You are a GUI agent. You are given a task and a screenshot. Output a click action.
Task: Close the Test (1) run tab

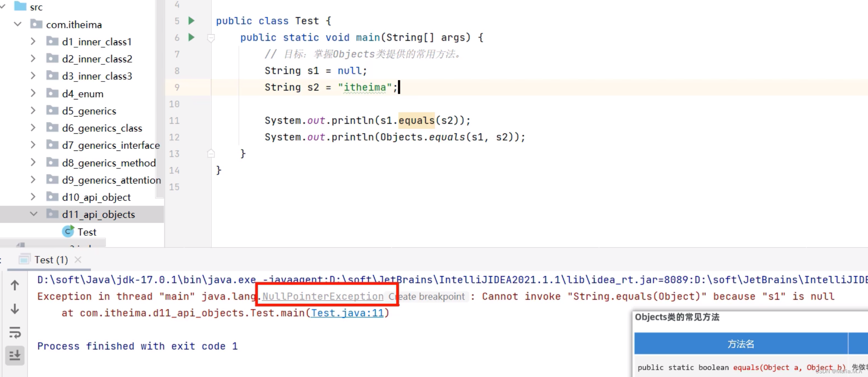[78, 260]
